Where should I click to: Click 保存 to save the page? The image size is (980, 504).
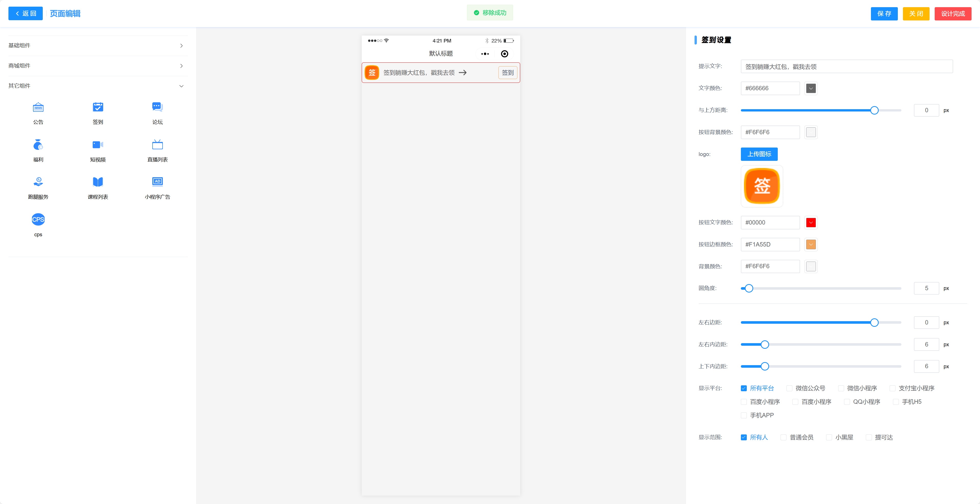tap(884, 14)
